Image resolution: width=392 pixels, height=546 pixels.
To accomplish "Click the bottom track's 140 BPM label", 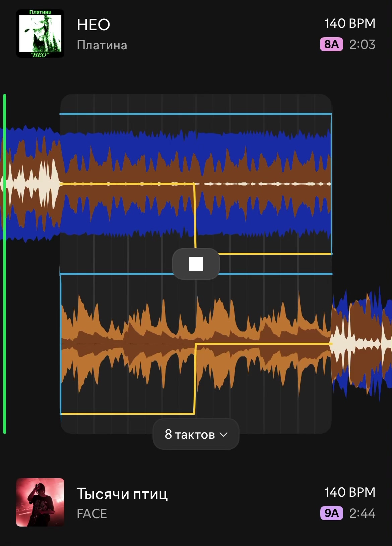I will pyautogui.click(x=350, y=492).
